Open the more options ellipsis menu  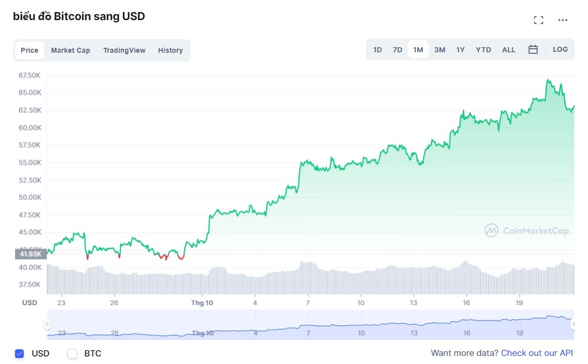point(562,20)
